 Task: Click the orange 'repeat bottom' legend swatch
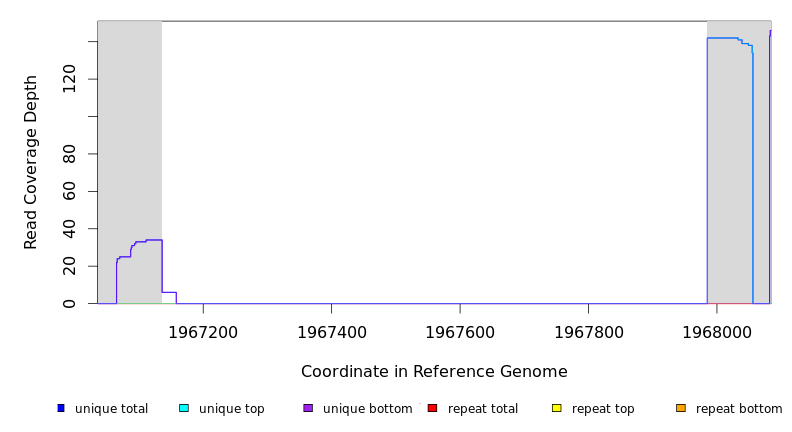click(681, 408)
